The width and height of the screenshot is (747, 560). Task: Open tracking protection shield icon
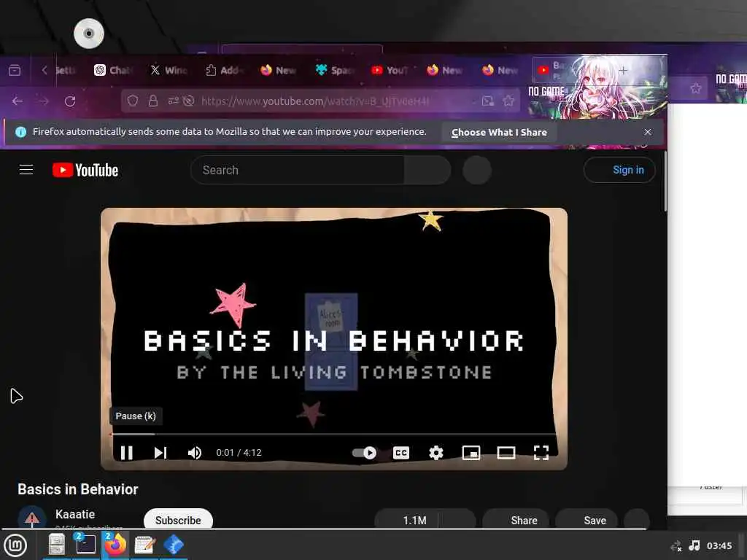(133, 101)
